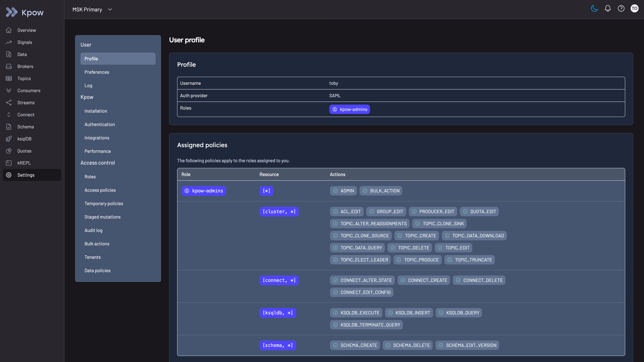
Task: Click the Connect arrows icon
Action: tap(9, 115)
